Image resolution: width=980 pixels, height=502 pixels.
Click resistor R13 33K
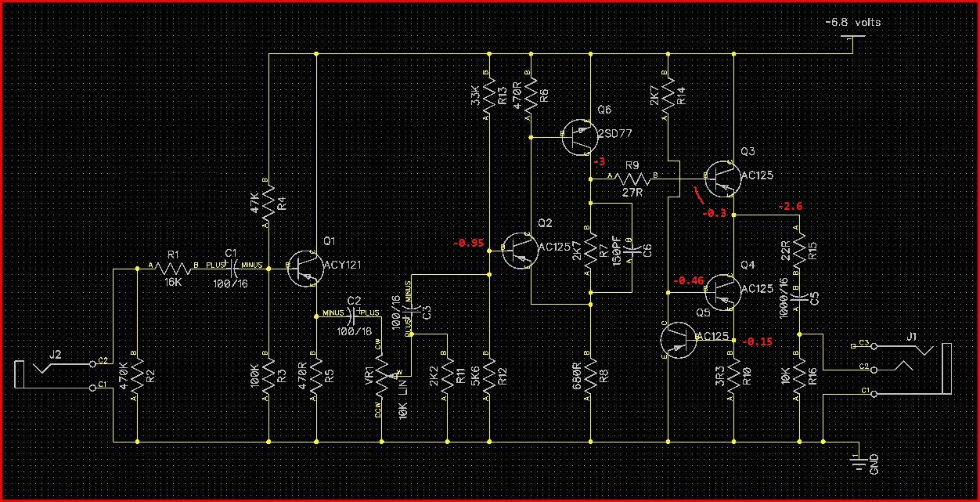click(x=489, y=96)
